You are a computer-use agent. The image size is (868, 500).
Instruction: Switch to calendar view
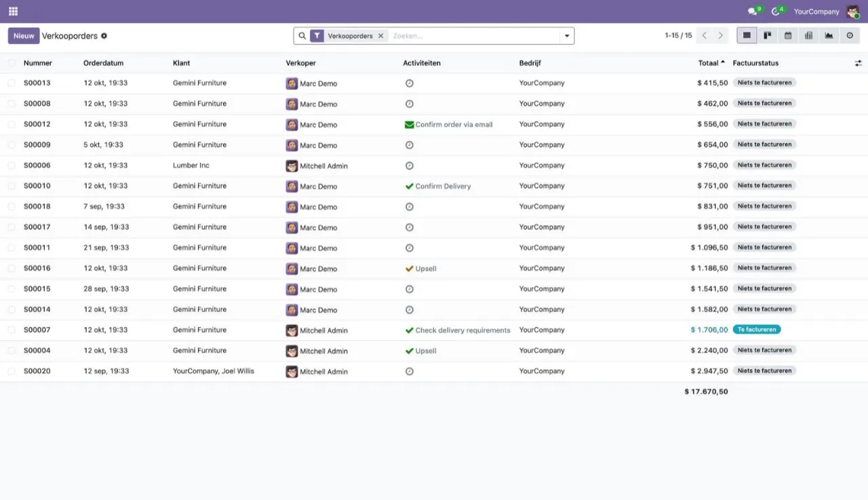coord(788,36)
